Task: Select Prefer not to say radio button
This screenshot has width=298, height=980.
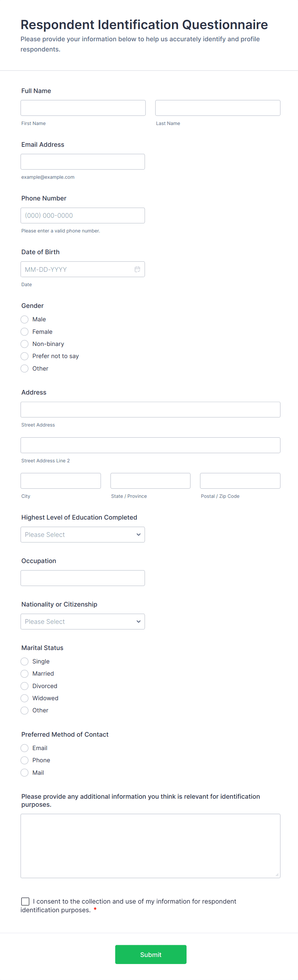Action: pyautogui.click(x=25, y=356)
